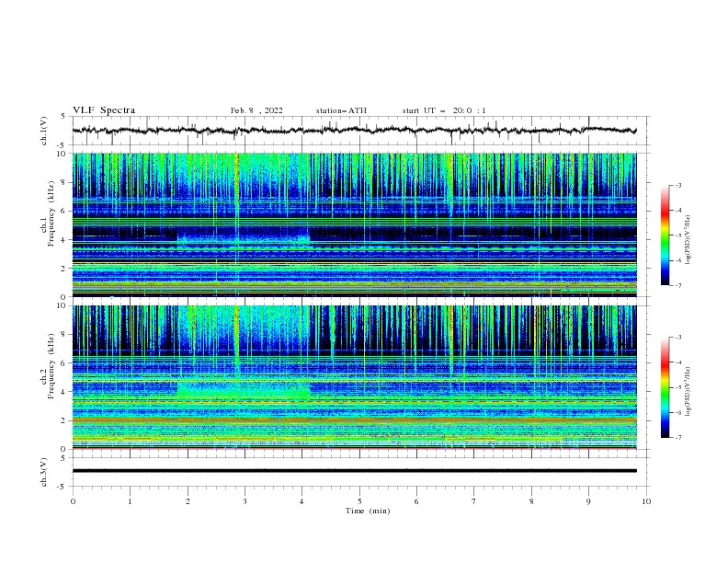Click the "-4" tick on ch.2 color bar
The height and width of the screenshot is (563, 728).
click(x=678, y=362)
